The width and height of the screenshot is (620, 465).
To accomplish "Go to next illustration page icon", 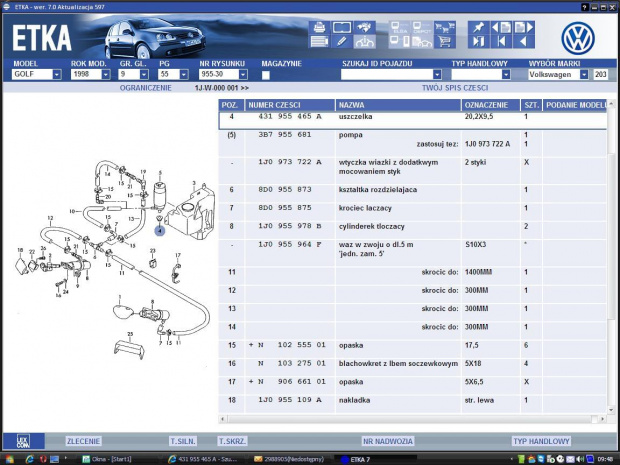I will click(524, 27).
